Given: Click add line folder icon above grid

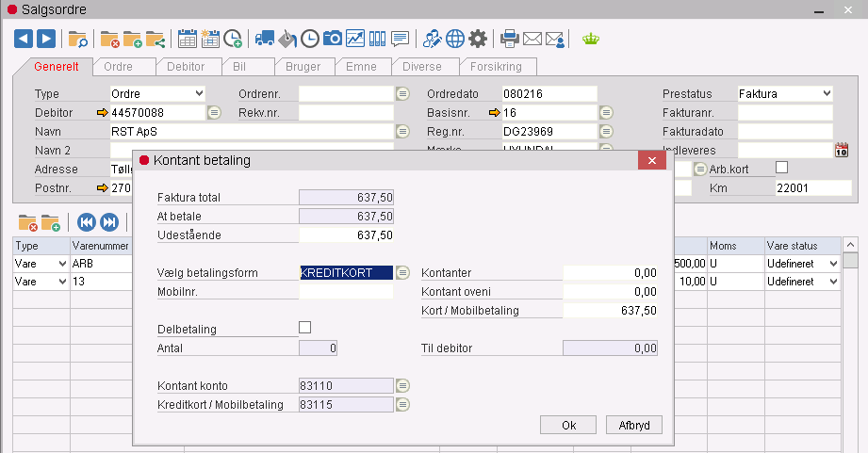Looking at the screenshot, I should tap(50, 222).
